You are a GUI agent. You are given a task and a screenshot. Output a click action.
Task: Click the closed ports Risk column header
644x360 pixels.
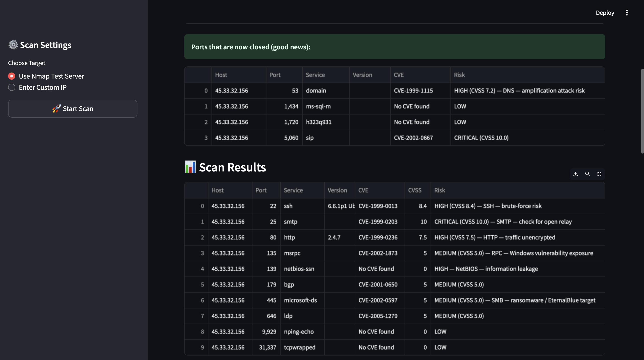528,75
